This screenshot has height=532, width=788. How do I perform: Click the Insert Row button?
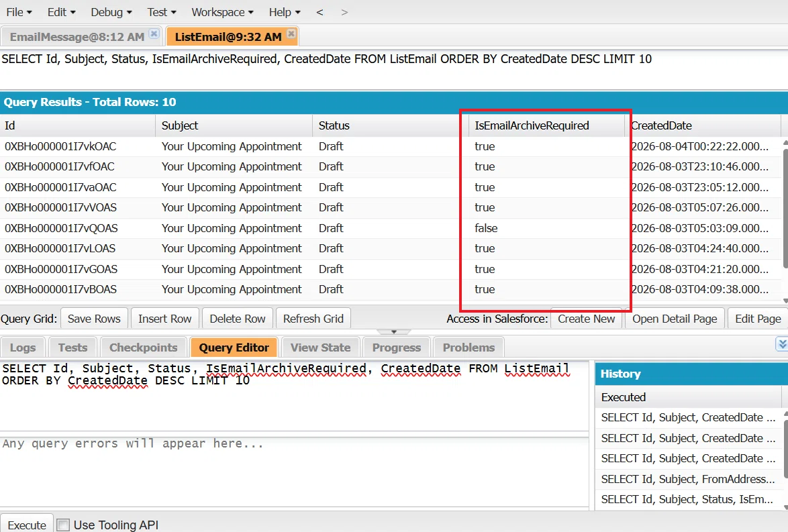coord(165,319)
